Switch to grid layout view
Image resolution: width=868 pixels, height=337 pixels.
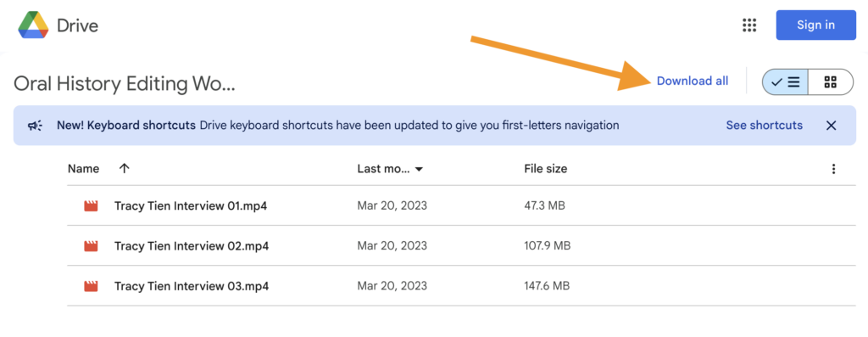pyautogui.click(x=831, y=82)
